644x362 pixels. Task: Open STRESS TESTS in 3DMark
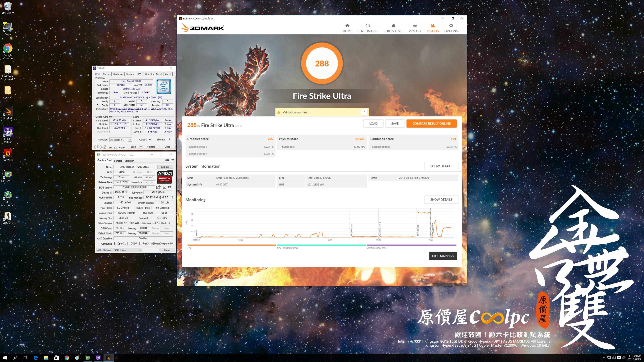pyautogui.click(x=393, y=28)
